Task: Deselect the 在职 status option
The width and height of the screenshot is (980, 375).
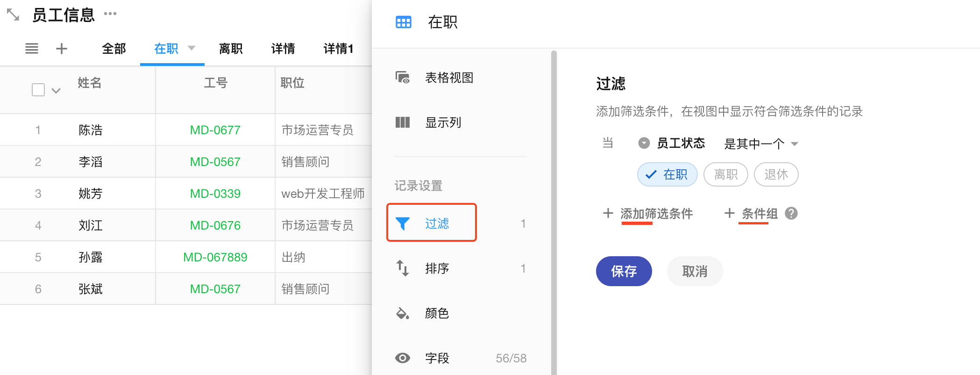Action: tap(667, 175)
